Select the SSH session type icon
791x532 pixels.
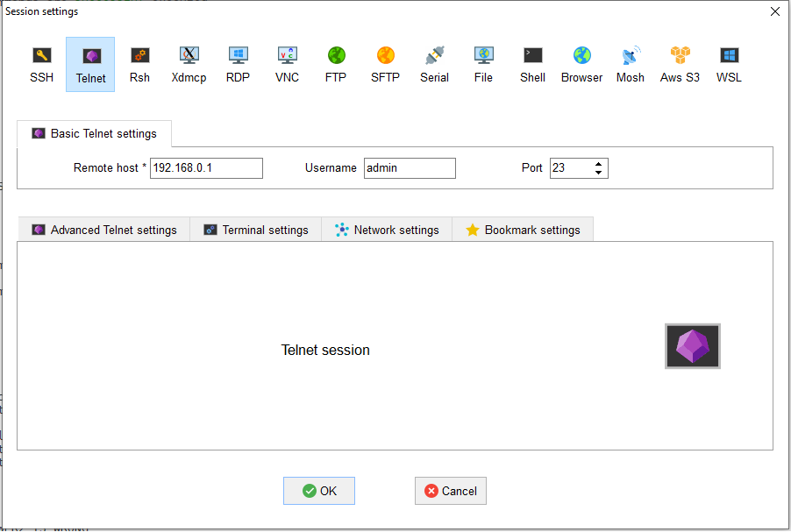pyautogui.click(x=41, y=64)
